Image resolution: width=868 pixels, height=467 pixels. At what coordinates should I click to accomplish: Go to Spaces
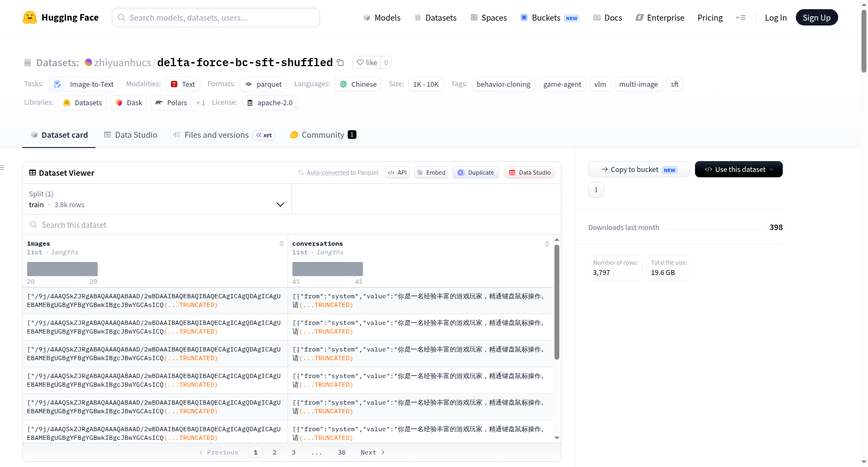tap(488, 18)
